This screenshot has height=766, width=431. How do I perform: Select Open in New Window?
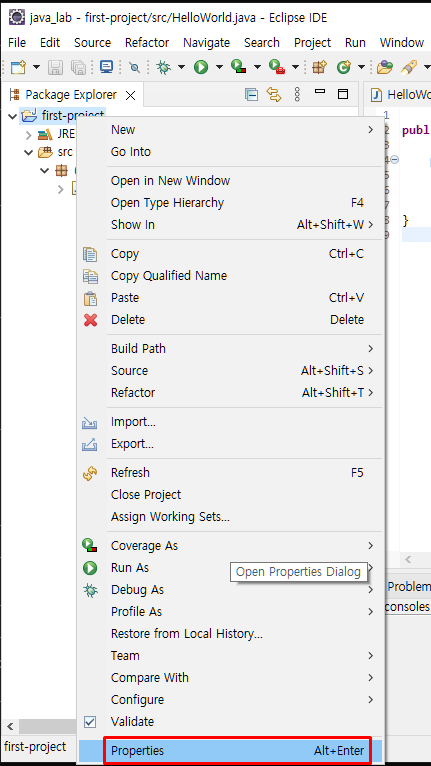pyautogui.click(x=230, y=181)
